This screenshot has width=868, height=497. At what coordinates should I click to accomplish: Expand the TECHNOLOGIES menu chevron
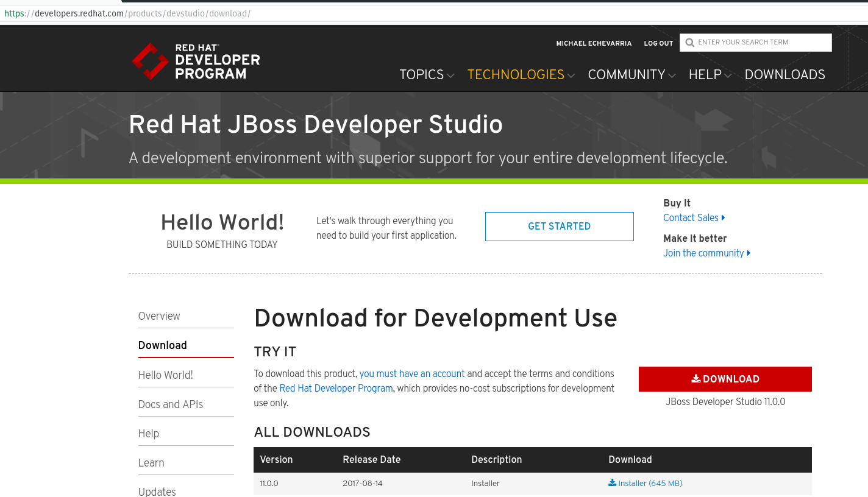point(571,76)
